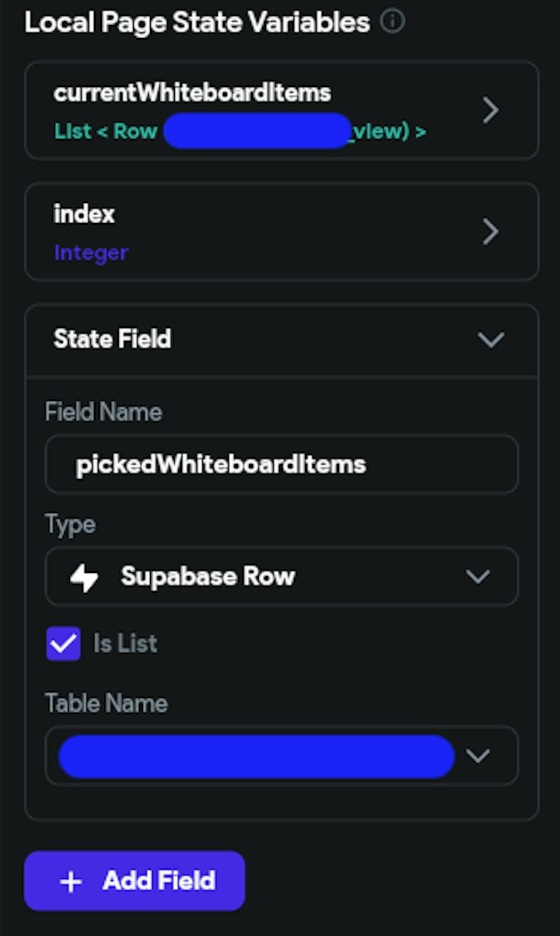Open the Table Name dropdown

pyautogui.click(x=256, y=756)
